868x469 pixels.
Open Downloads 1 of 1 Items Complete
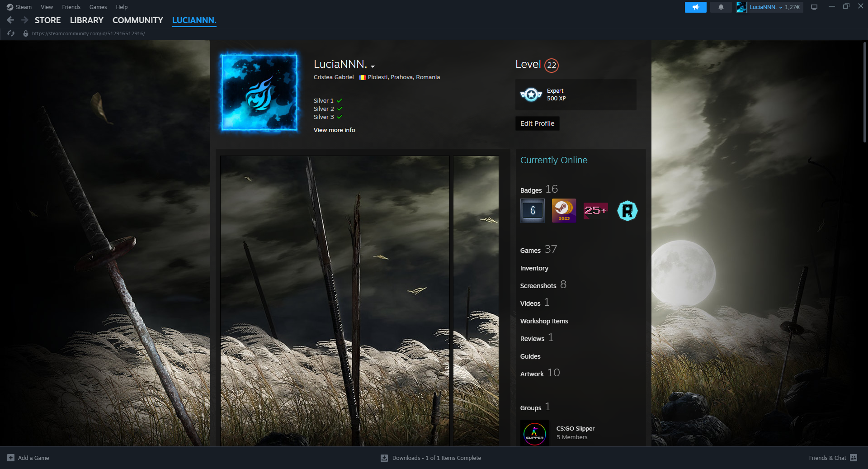click(437, 458)
